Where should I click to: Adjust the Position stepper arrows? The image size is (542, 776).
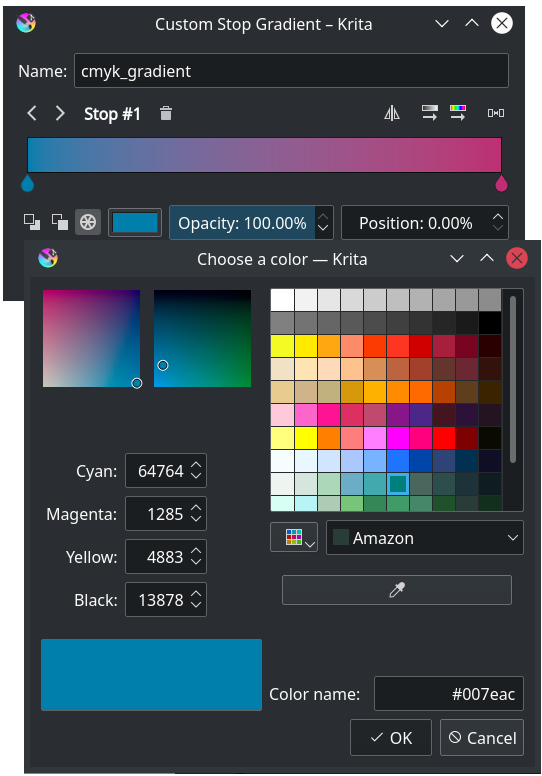click(x=498, y=223)
